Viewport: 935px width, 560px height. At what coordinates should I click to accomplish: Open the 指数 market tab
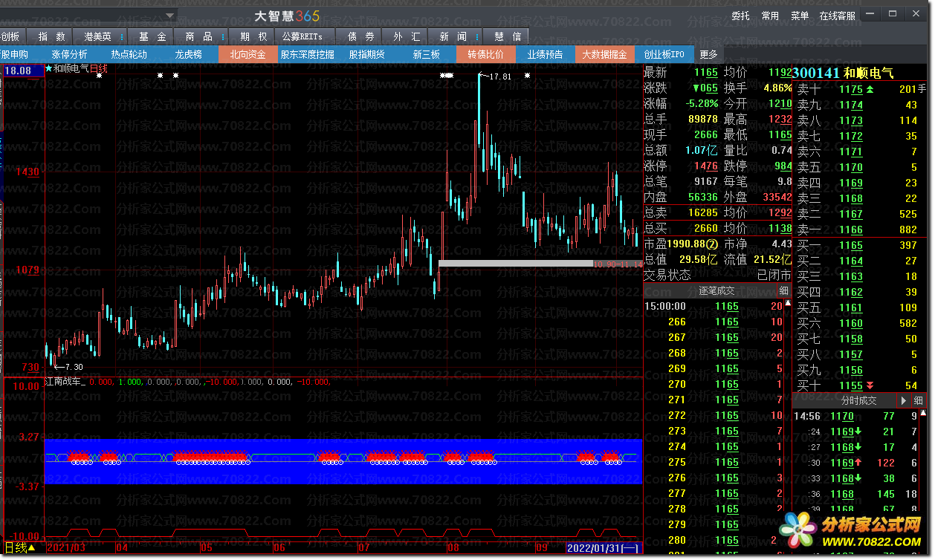(x=52, y=36)
